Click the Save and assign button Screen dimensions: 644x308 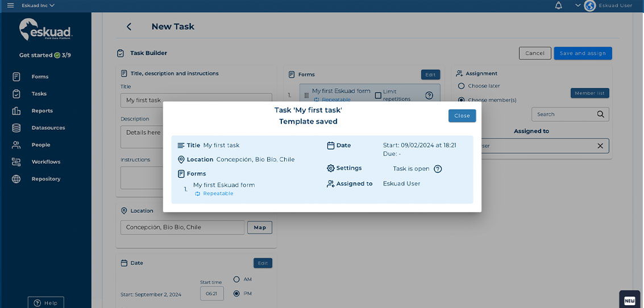coord(583,53)
